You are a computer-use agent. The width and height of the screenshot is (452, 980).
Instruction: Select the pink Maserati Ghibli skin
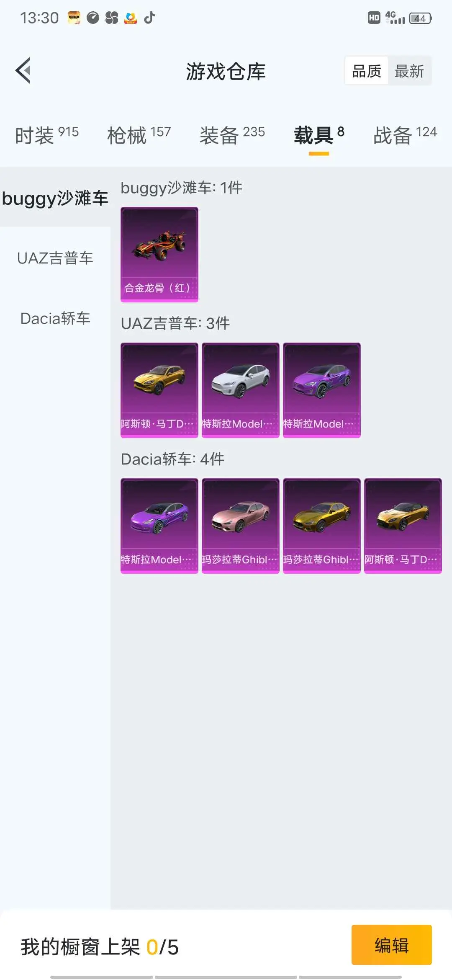click(241, 526)
